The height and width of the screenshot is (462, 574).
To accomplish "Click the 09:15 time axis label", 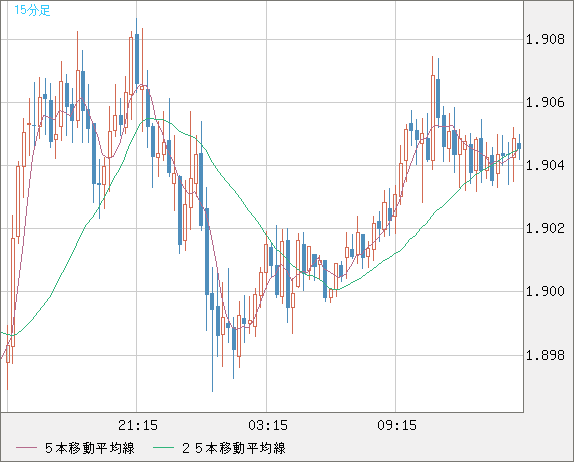I will coord(397,425).
